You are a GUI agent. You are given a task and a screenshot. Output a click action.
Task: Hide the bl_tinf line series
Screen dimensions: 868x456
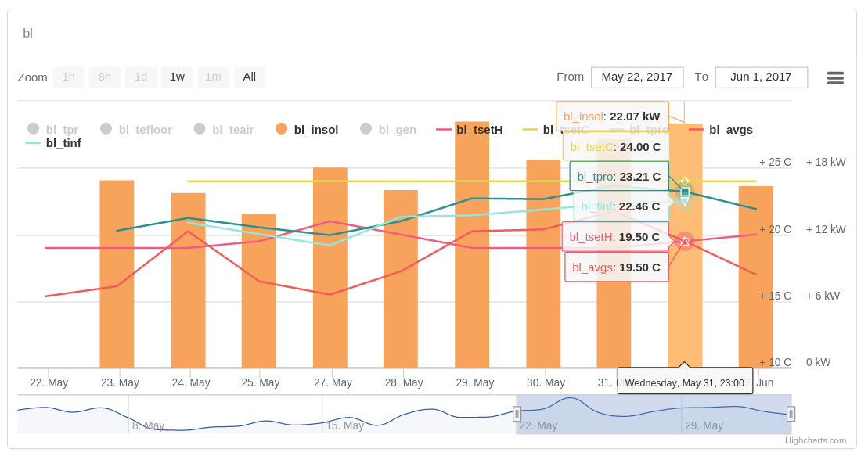coord(63,143)
